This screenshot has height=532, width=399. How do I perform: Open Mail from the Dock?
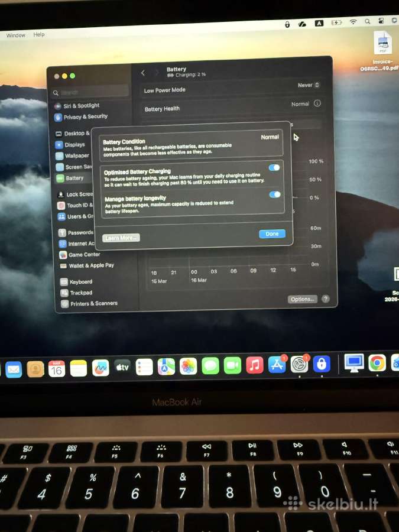tap(13, 369)
